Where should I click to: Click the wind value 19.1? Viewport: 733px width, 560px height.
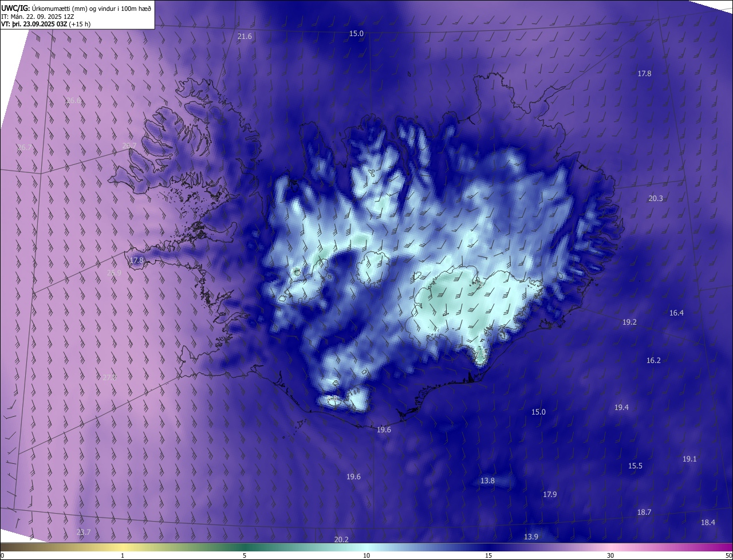pos(689,459)
